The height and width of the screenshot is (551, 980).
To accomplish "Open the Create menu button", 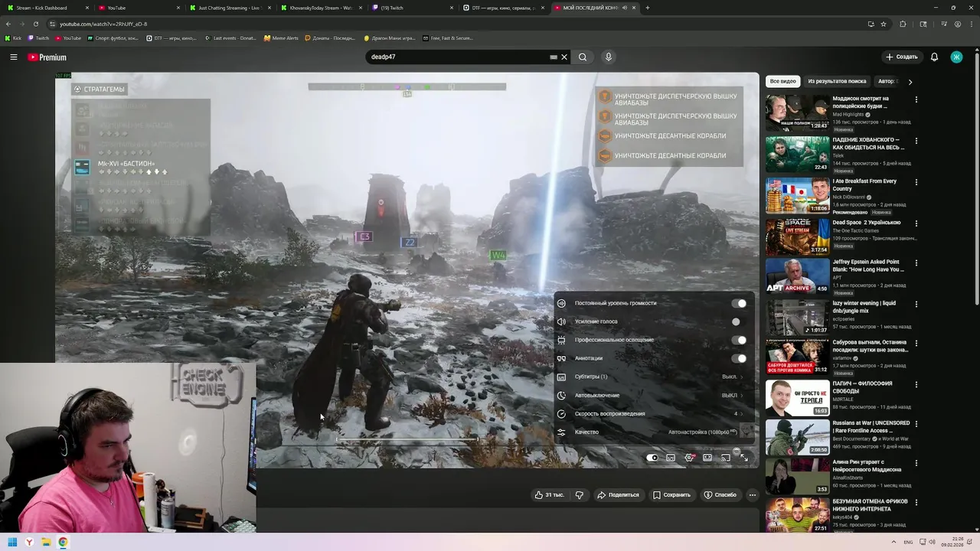I will 902,57.
